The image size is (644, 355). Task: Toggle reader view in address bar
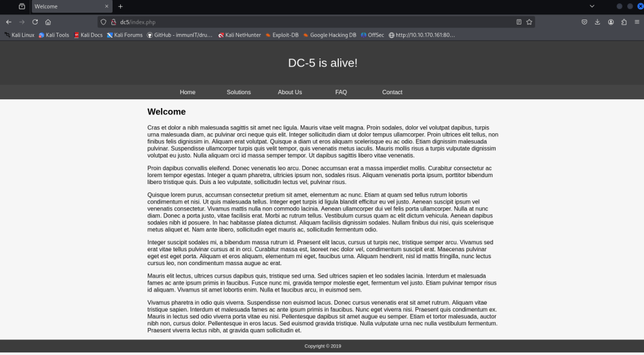pyautogui.click(x=519, y=21)
